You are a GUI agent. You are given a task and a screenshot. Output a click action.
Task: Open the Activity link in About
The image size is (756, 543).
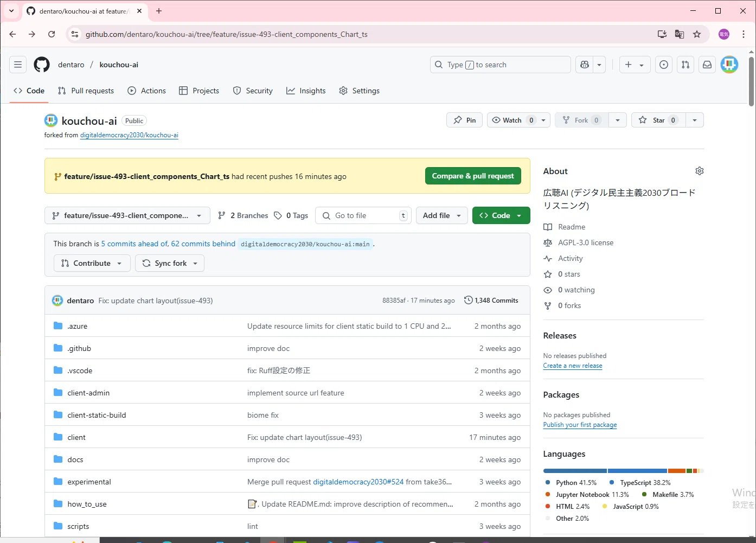click(571, 258)
